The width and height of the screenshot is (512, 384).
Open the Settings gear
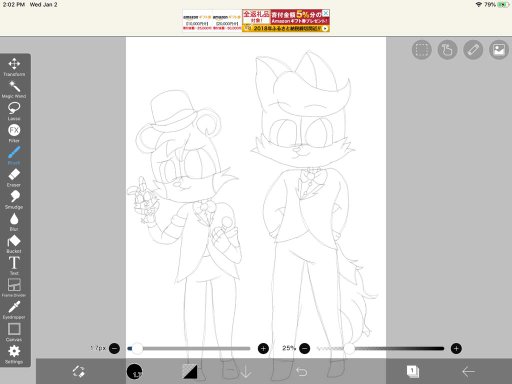[x=14, y=354]
